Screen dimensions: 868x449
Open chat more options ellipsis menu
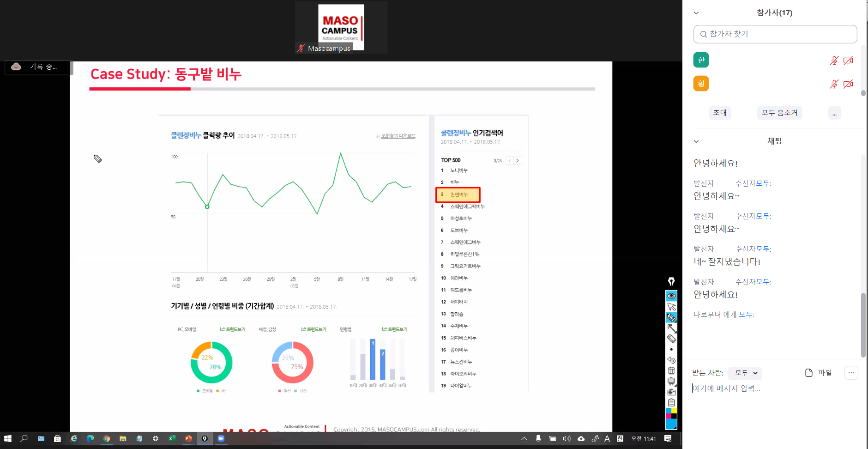(x=851, y=373)
